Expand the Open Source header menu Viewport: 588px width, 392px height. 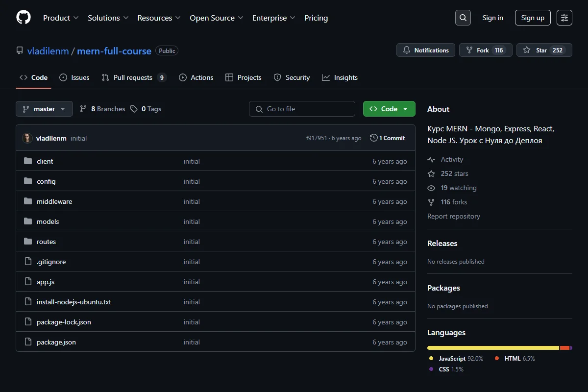[217, 18]
